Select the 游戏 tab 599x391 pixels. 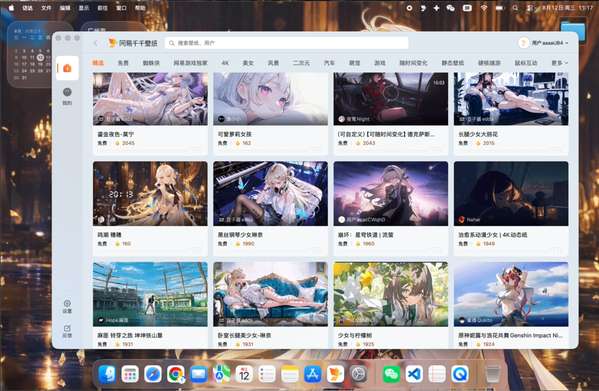[x=379, y=63]
